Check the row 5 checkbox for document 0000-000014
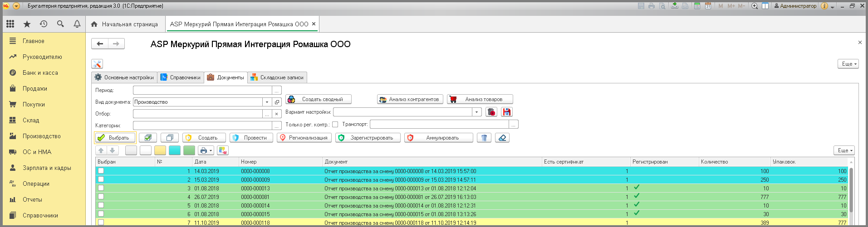Viewport: 868px width, 227px height. 101,205
